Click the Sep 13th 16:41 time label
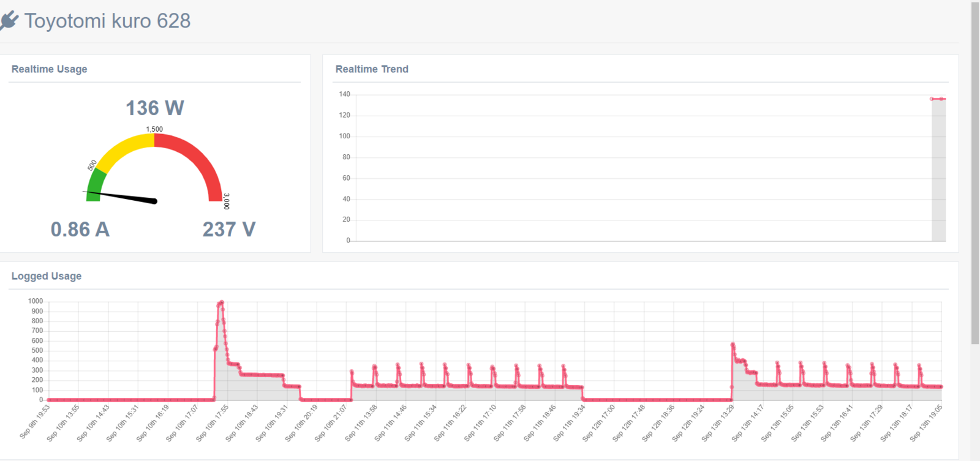 [837, 423]
